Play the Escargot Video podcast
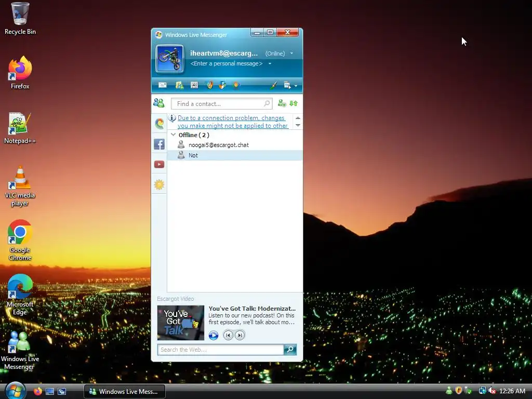Image resolution: width=532 pixels, height=399 pixels. coord(214,336)
